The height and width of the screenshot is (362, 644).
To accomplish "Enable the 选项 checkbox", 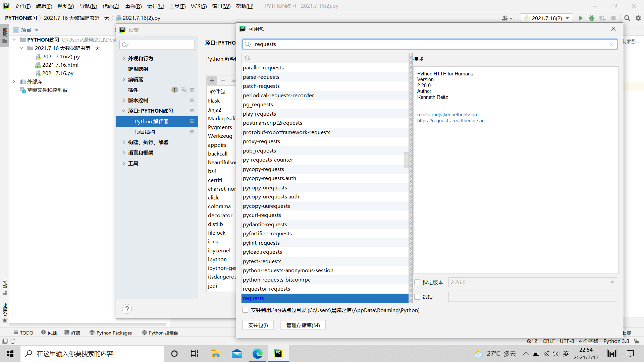I will point(417,297).
